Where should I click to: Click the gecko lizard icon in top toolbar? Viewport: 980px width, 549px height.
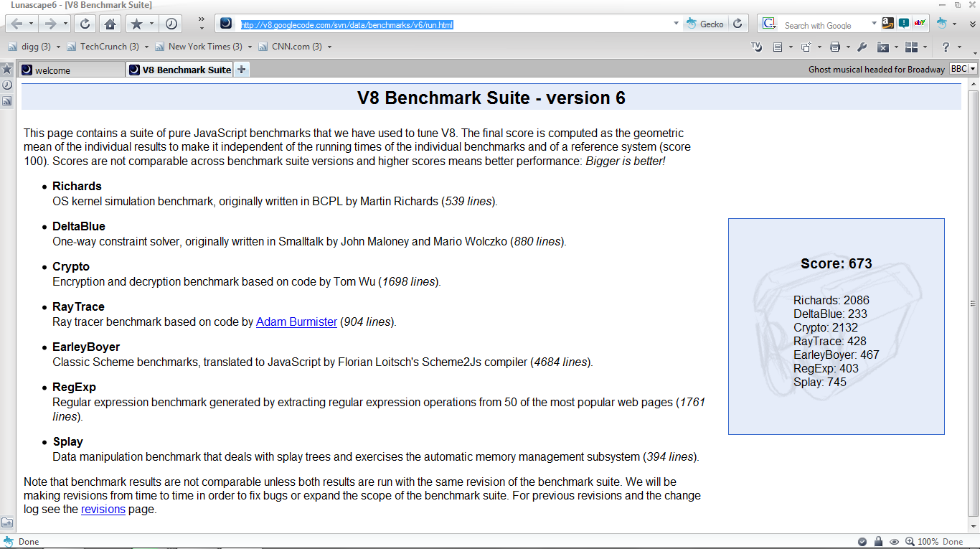942,23
